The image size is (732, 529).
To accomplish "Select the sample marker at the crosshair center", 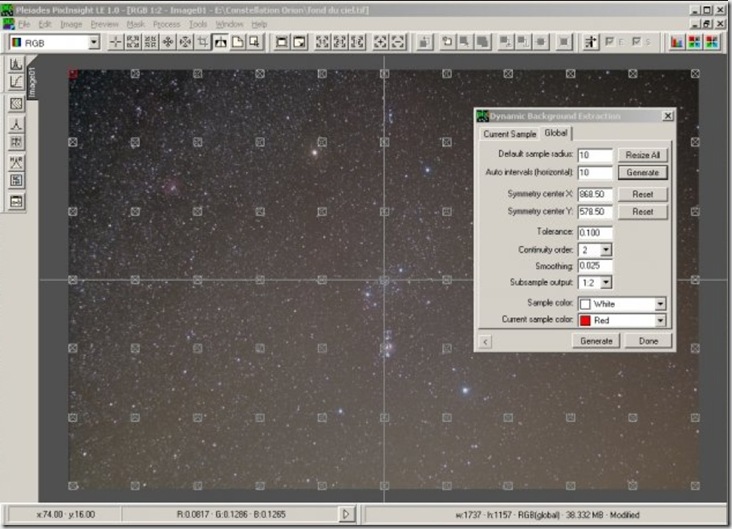I will point(384,280).
